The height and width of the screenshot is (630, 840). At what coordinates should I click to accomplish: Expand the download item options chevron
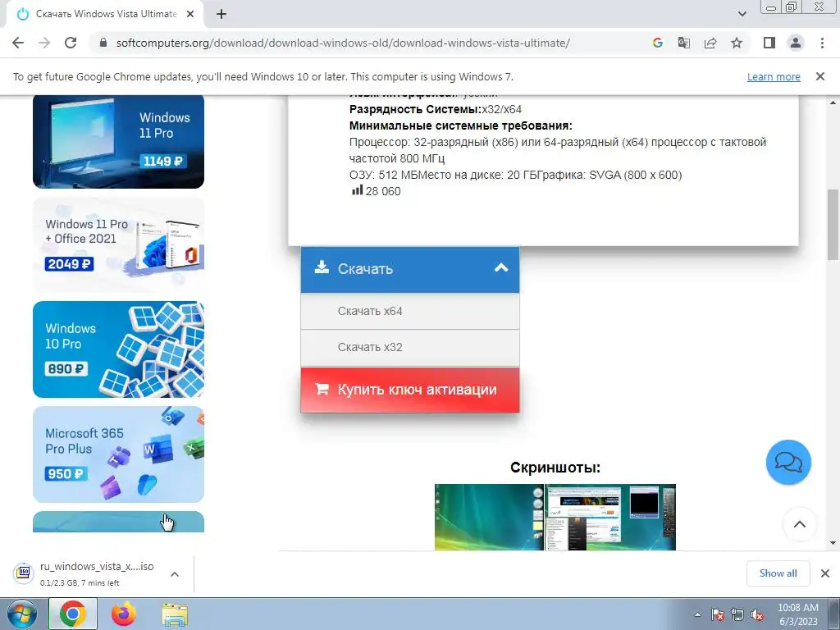click(175, 574)
